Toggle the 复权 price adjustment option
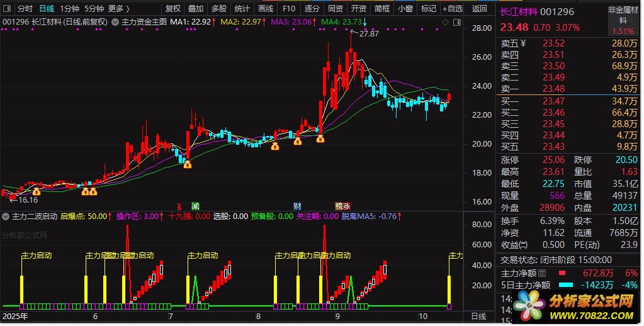 (x=172, y=9)
